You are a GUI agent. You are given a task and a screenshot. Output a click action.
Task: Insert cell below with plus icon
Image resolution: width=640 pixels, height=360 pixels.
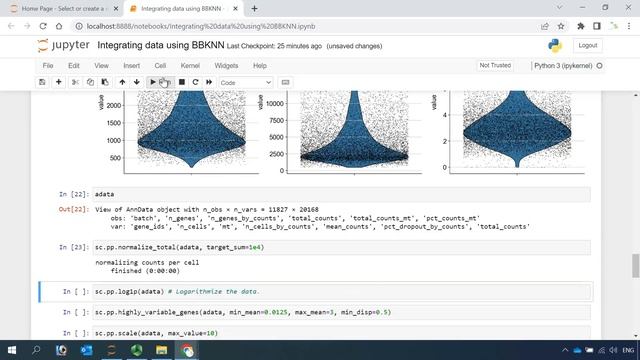pos(58,82)
